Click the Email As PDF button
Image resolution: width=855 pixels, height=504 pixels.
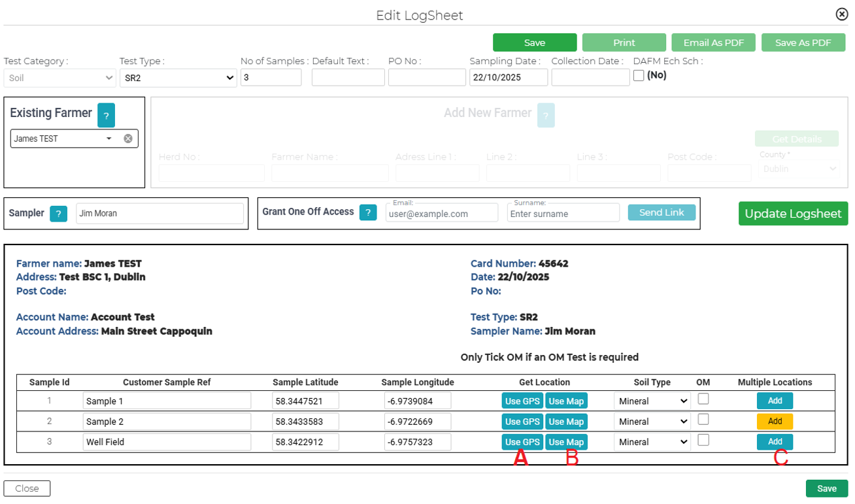pyautogui.click(x=713, y=42)
